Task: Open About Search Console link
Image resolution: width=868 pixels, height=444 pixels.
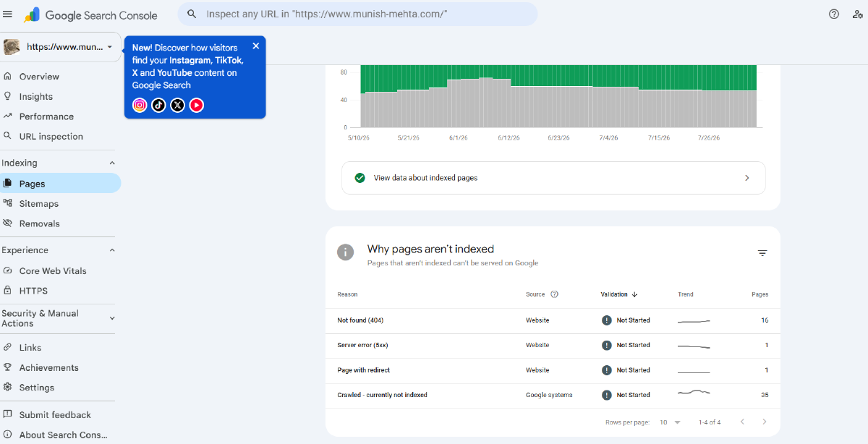Action: (x=63, y=435)
